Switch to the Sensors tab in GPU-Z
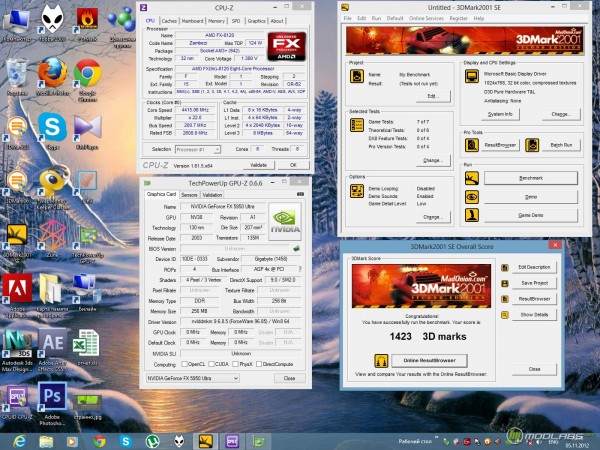 (x=189, y=195)
